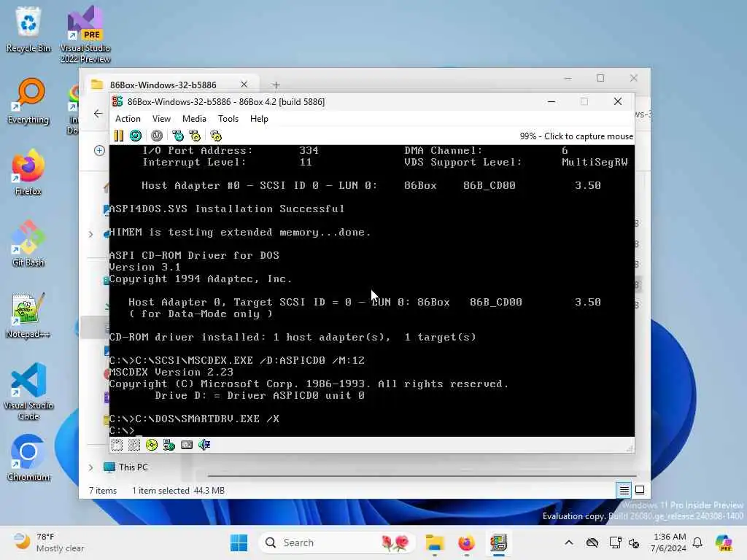This screenshot has height=560, width=747.
Task: Click the emulated DOS screen to capture mouse
Action: click(x=371, y=290)
